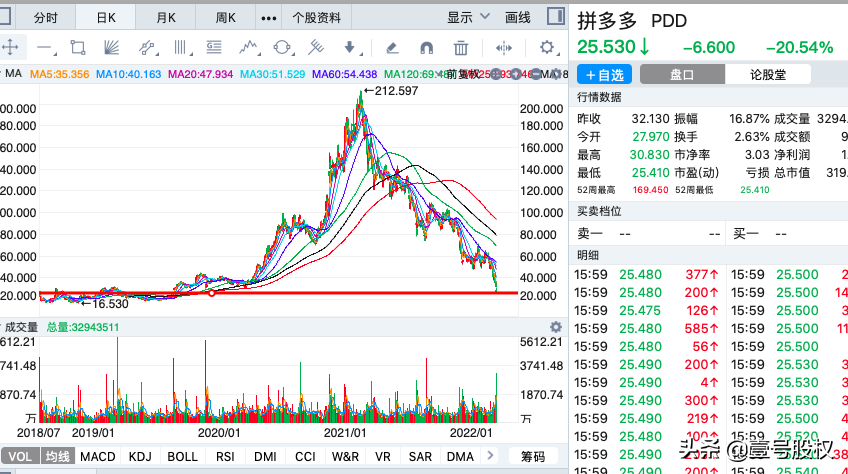Toggle the side panel layout icon
The height and width of the screenshot is (474, 848).
coord(555,16)
